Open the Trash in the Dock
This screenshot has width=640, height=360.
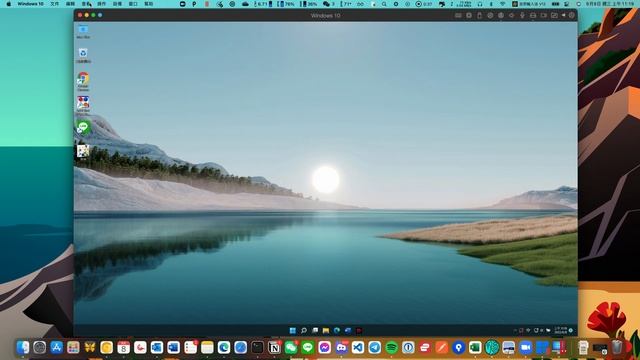click(617, 347)
